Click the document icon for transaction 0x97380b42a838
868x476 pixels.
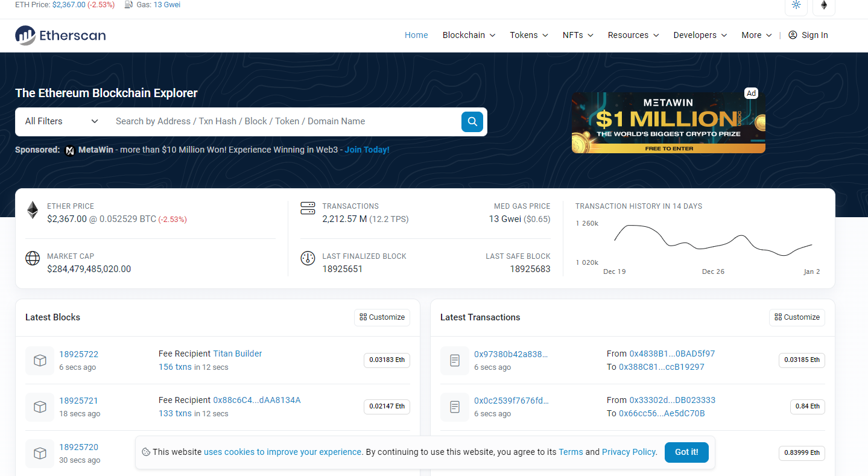pos(455,360)
